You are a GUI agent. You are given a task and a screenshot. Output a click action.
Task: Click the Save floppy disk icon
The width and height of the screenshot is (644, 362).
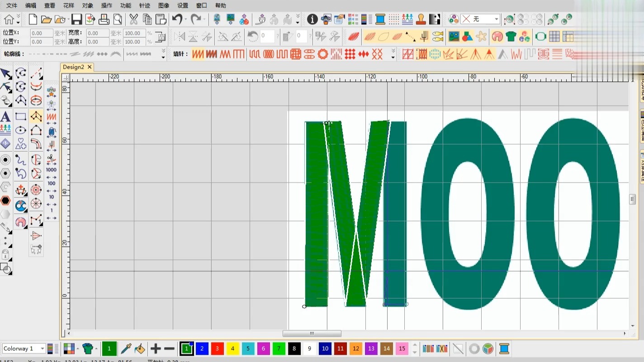[76, 19]
